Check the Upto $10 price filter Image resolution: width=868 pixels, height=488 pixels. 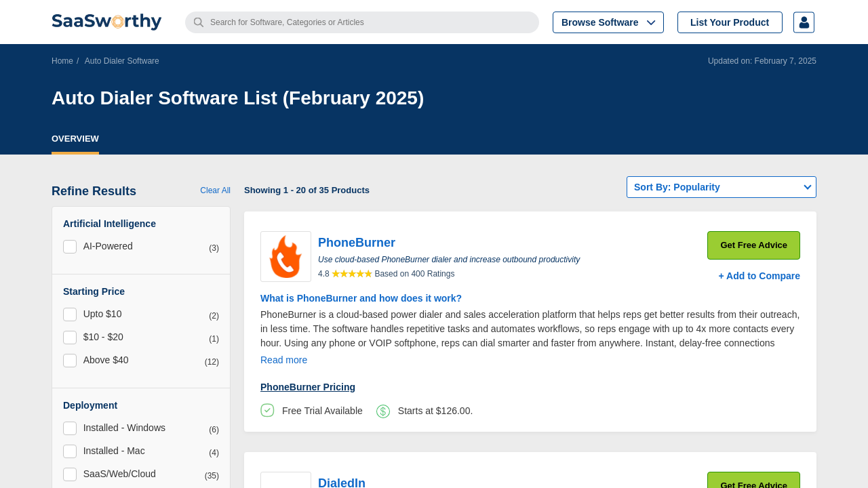(70, 314)
